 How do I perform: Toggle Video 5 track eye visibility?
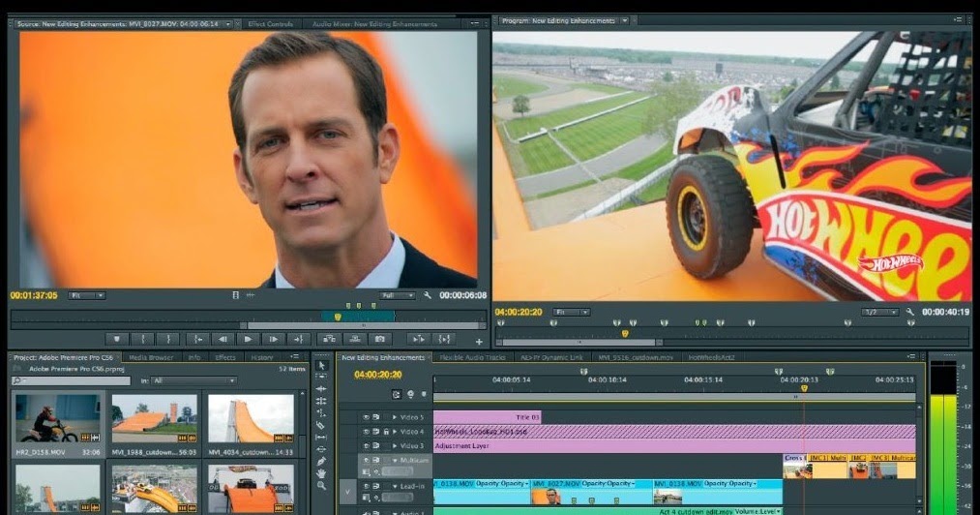pos(367,417)
